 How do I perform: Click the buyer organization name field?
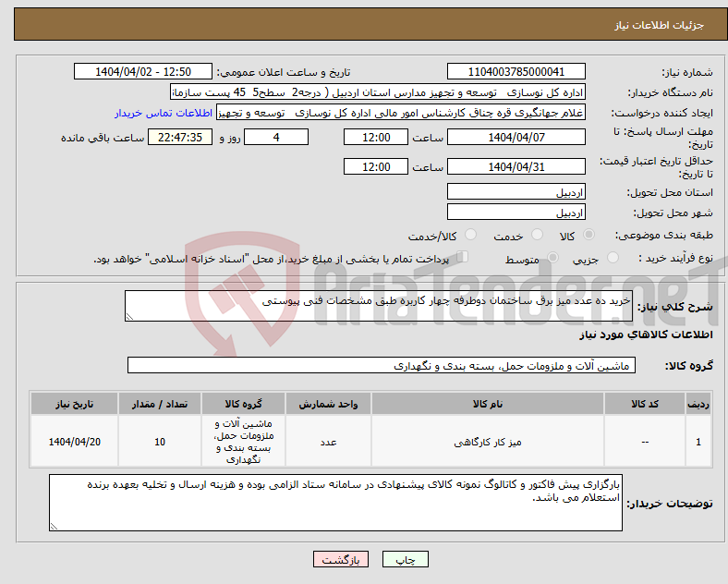pyautogui.click(x=378, y=91)
